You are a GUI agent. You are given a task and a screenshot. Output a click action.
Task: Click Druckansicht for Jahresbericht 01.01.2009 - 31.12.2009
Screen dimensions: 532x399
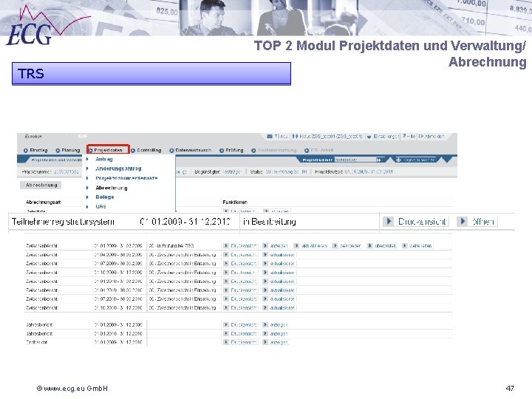click(x=240, y=324)
